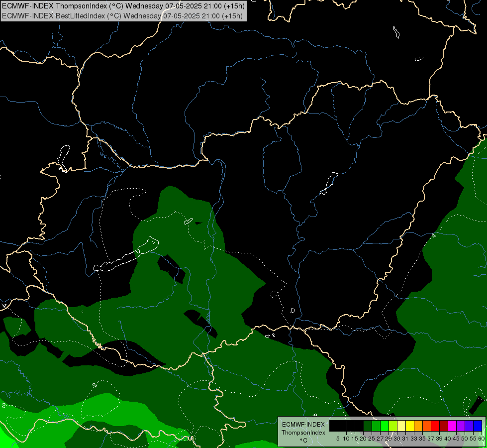This screenshot has width=487, height=448.
Task: Select the dark green 20–25 legend swatch
Action: tap(368, 426)
